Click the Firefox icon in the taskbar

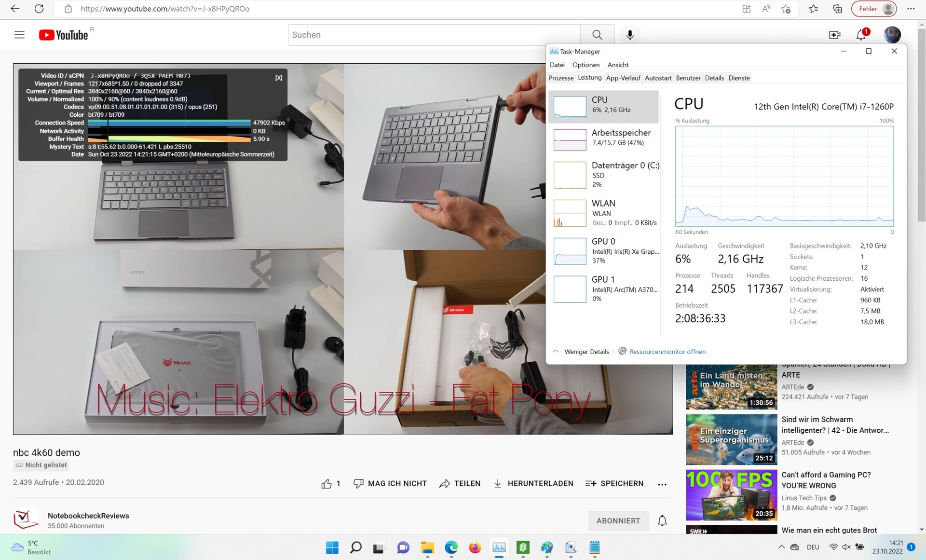tap(475, 547)
